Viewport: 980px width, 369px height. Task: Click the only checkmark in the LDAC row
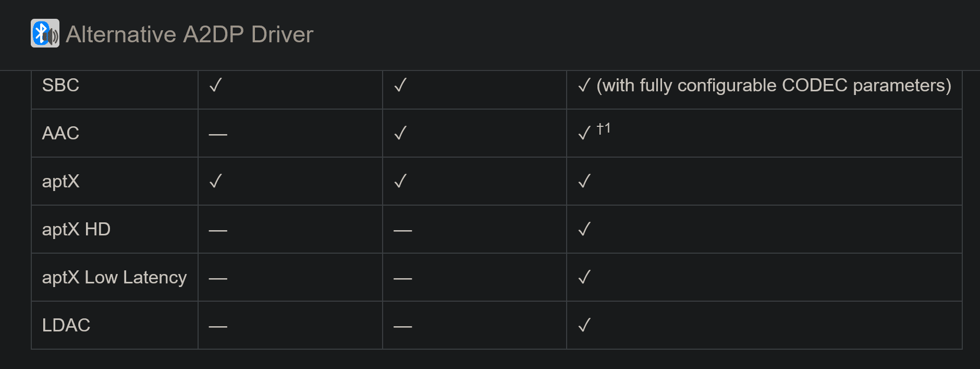pos(584,325)
